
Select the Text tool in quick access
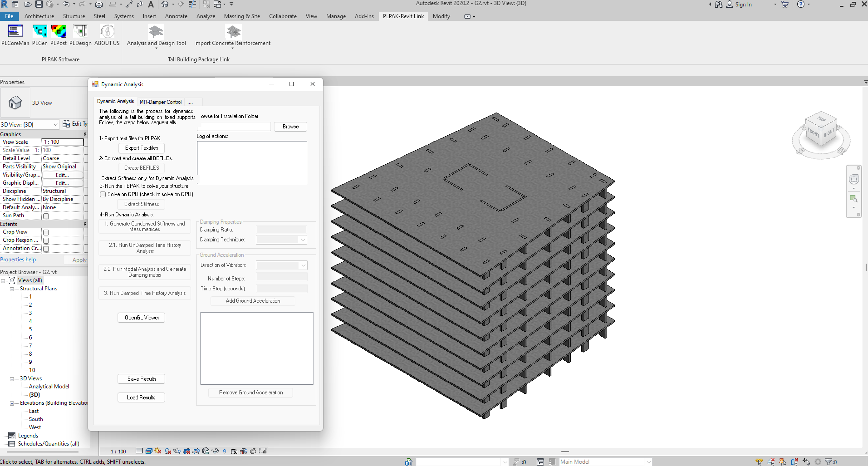tap(151, 4)
